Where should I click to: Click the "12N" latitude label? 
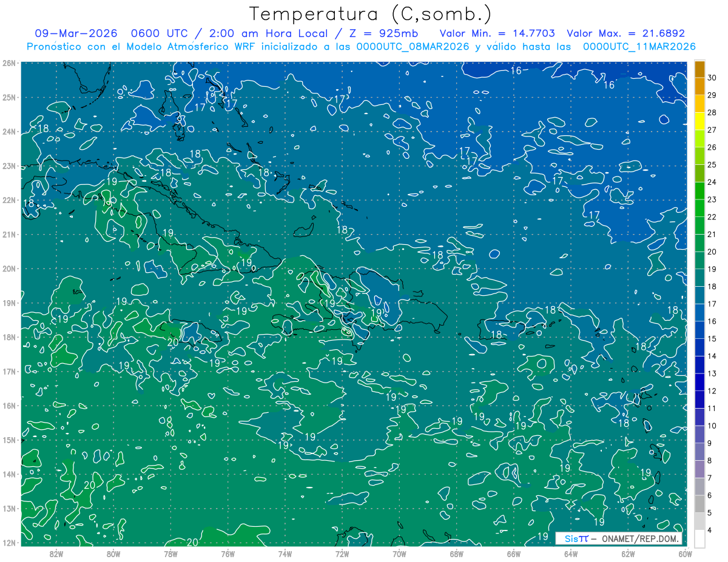point(9,543)
